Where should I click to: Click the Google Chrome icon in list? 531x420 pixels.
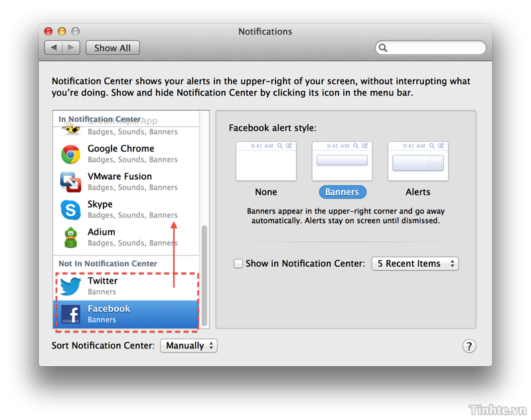coord(71,155)
